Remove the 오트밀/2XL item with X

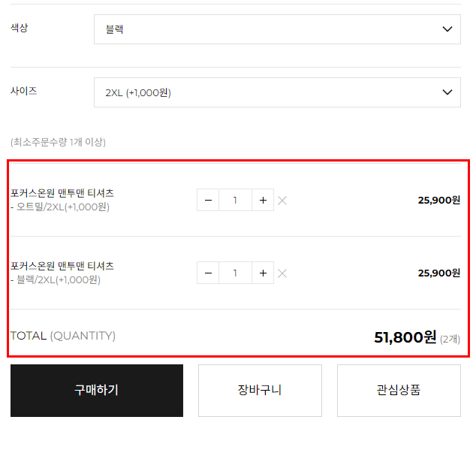tap(282, 201)
